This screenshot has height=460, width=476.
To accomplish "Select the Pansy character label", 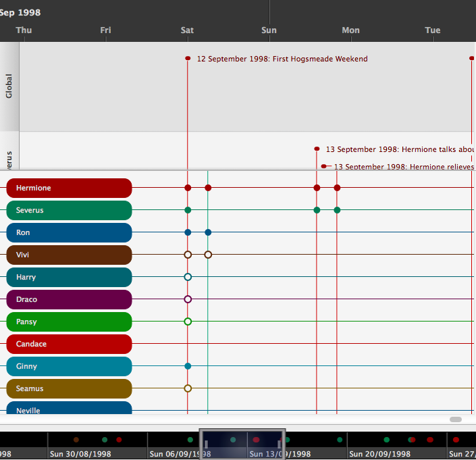I will [68, 322].
